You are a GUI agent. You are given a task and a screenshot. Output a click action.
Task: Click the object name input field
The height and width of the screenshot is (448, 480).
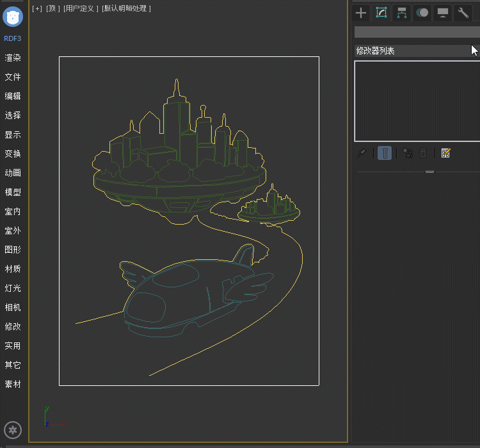416,32
